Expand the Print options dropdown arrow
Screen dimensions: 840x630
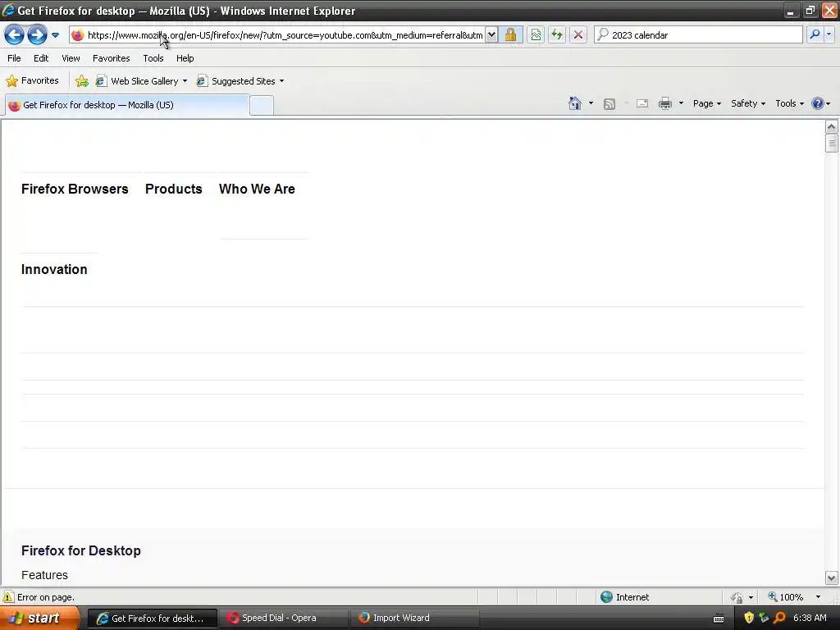(x=681, y=103)
